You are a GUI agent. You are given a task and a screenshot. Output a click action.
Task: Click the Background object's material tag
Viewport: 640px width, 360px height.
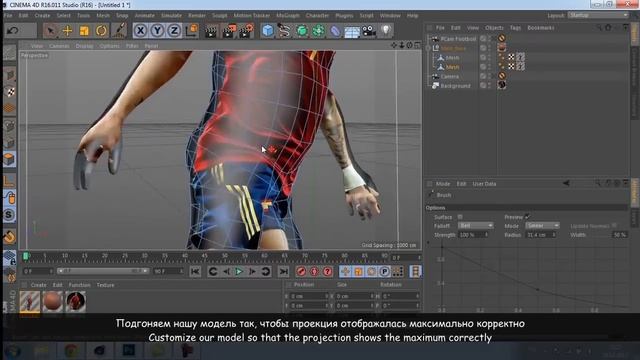tap(502, 85)
